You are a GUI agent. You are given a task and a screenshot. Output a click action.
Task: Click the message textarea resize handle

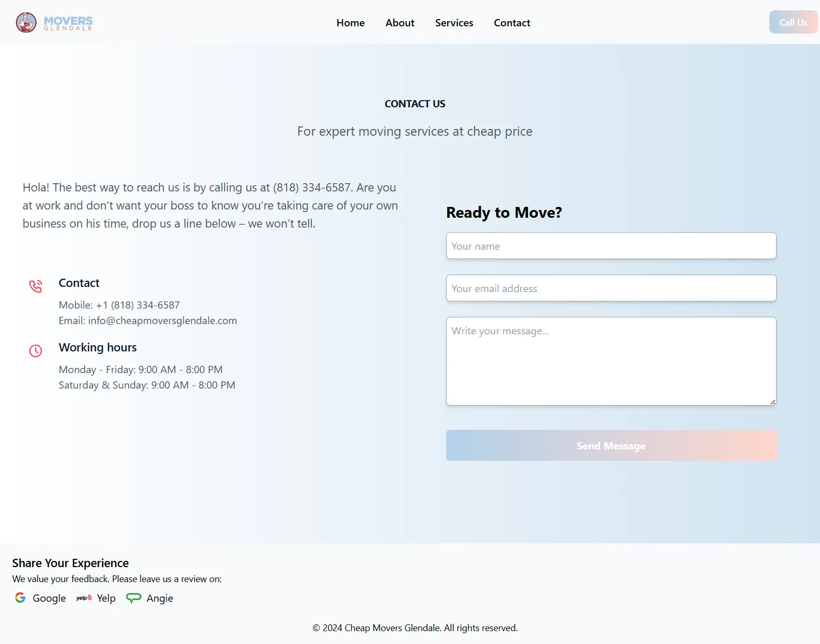pyautogui.click(x=772, y=401)
